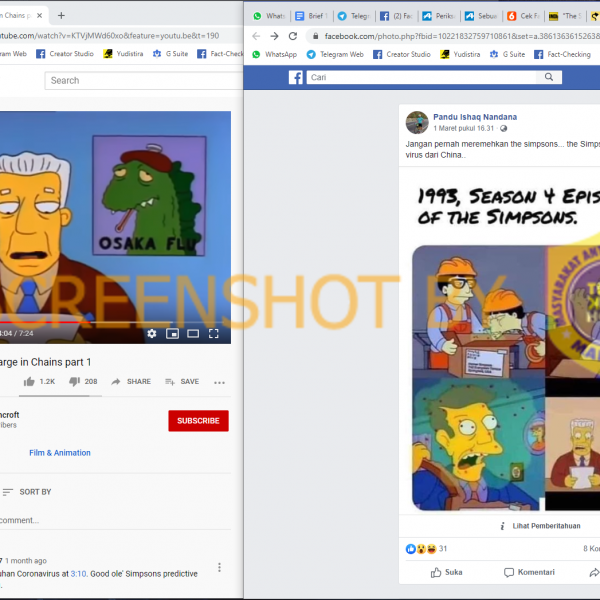Open Pandu Ishaq Nandana profile name link
Image resolution: width=600 pixels, height=600 pixels.
[x=475, y=117]
